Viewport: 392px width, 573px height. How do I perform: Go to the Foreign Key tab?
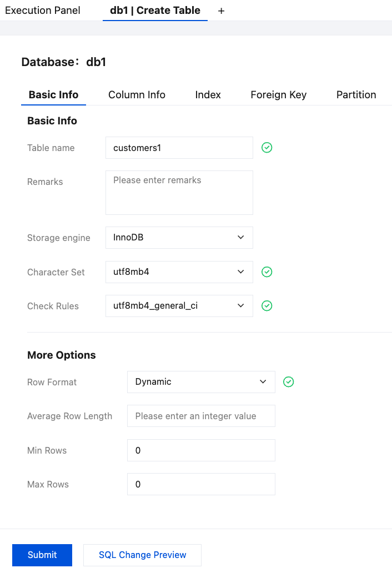(x=278, y=95)
